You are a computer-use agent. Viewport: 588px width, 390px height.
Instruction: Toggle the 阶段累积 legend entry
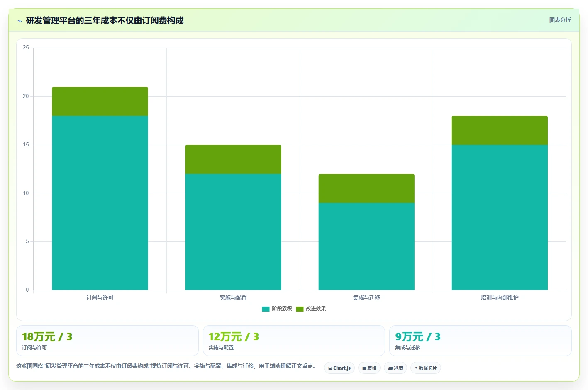pyautogui.click(x=277, y=309)
